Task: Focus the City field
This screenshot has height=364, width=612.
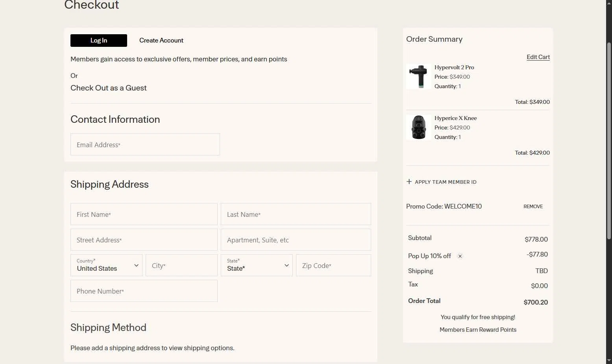Action: [181, 265]
